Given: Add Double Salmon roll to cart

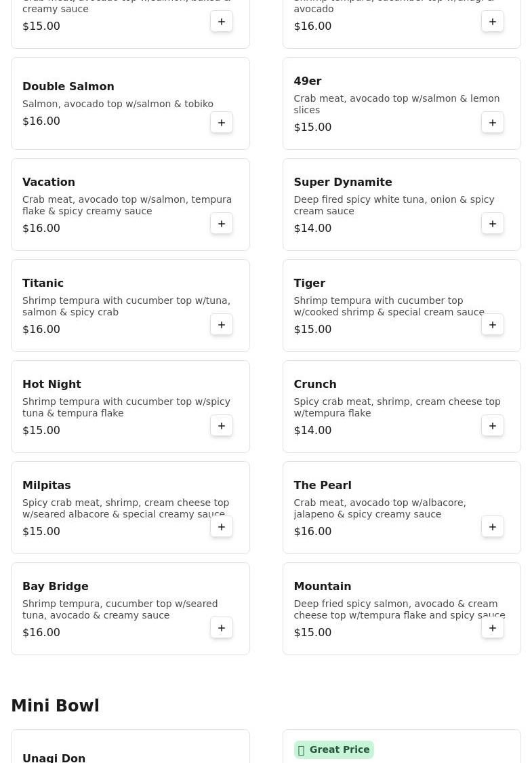Looking at the screenshot, I should [222, 123].
